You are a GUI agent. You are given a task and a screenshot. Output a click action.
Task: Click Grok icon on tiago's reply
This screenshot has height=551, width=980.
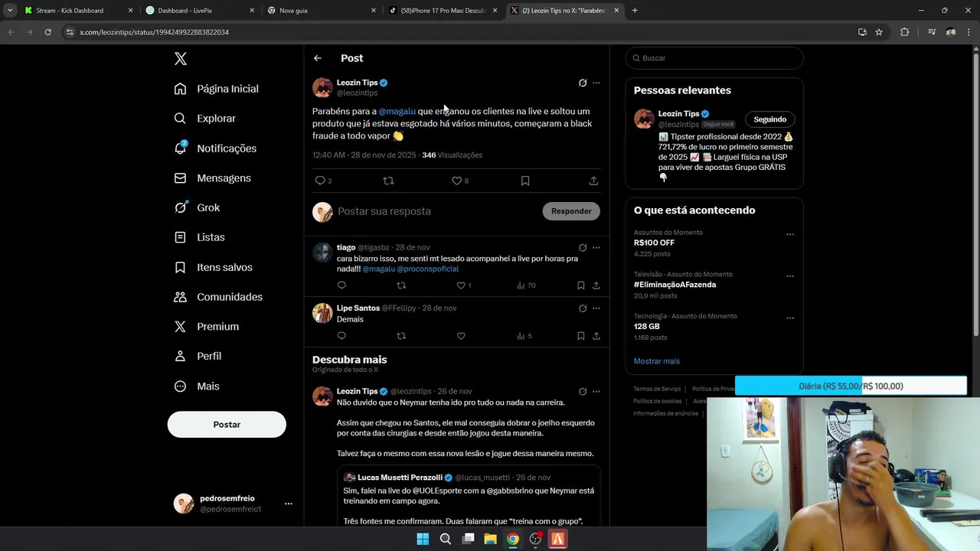583,248
